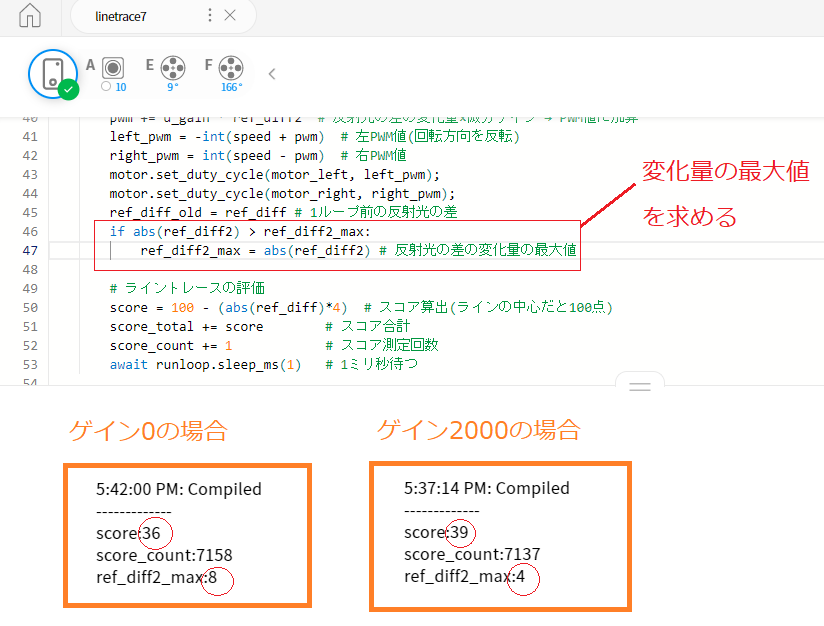Image resolution: width=824 pixels, height=626 pixels.
Task: Click line number 47 in the gutter
Action: [30, 250]
